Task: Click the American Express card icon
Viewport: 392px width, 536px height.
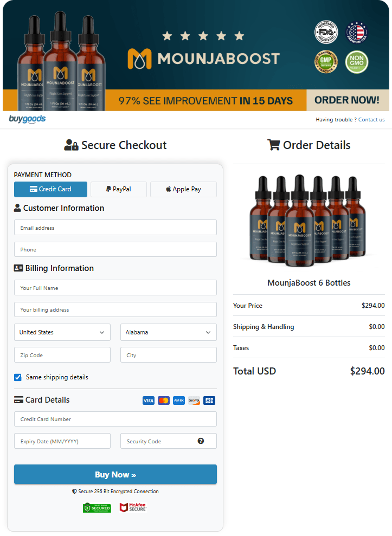Action: (179, 401)
